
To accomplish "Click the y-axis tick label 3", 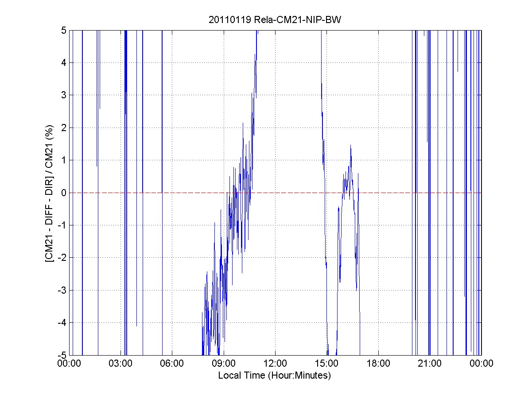I will coord(63,95).
